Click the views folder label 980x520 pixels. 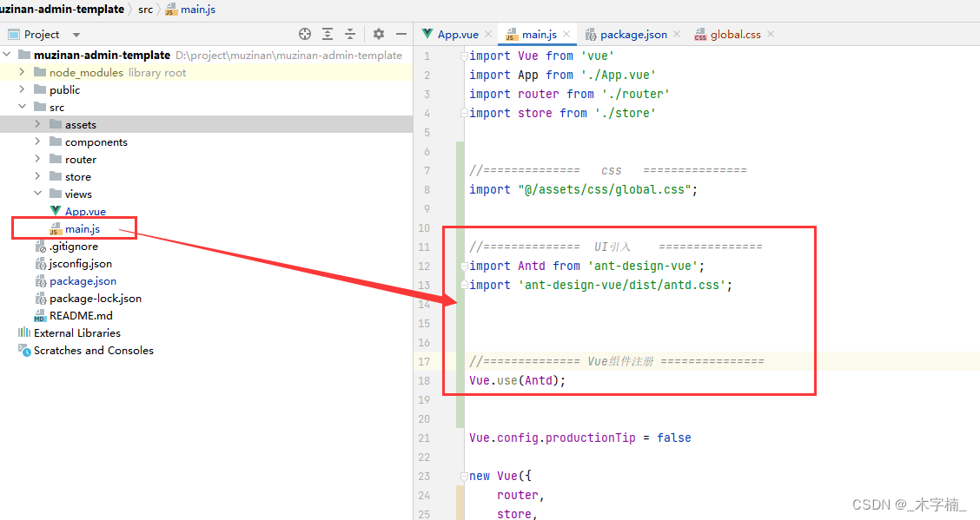[78, 194]
